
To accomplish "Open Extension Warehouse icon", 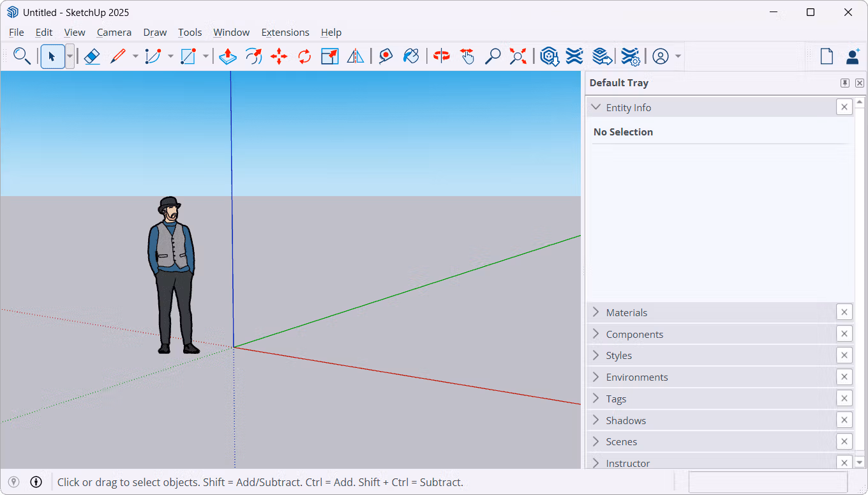I will point(574,56).
